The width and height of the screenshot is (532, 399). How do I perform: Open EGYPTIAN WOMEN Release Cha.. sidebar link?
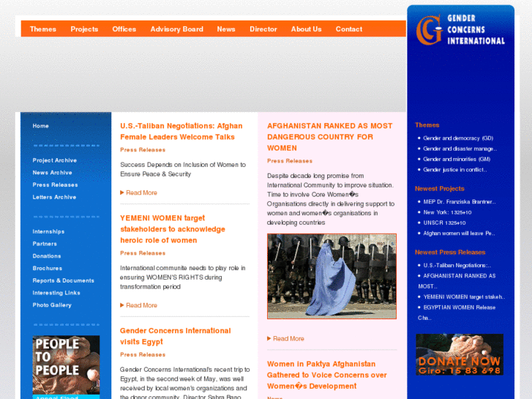point(457,313)
